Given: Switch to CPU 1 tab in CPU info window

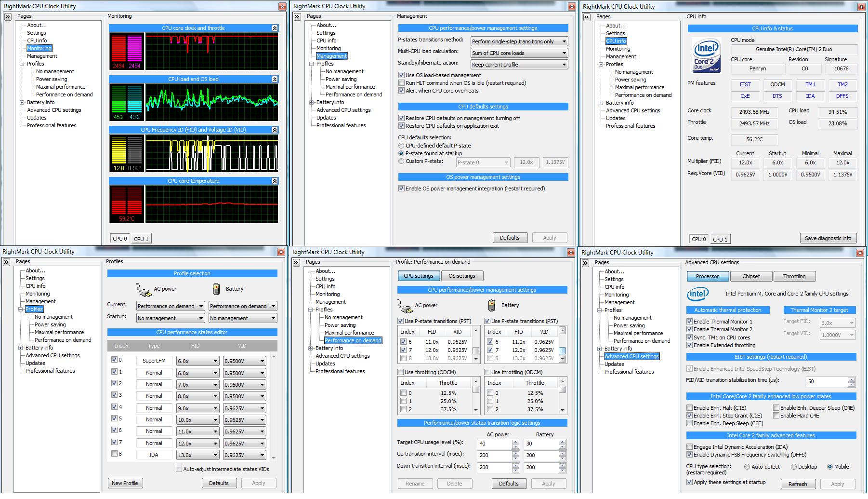Looking at the screenshot, I should 720,239.
